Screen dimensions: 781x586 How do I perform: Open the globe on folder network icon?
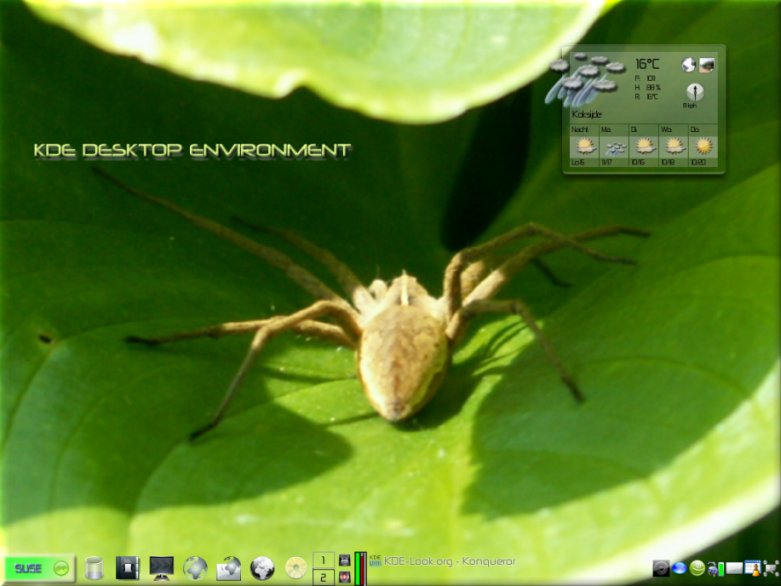tap(229, 569)
